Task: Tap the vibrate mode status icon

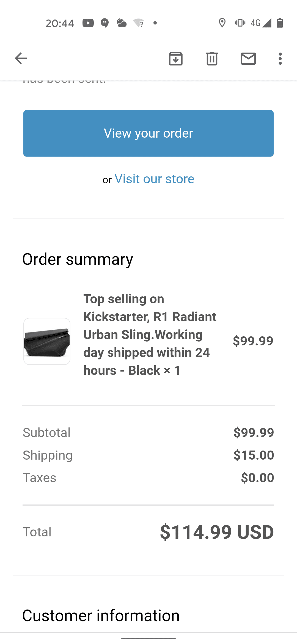Action: pos(240,23)
